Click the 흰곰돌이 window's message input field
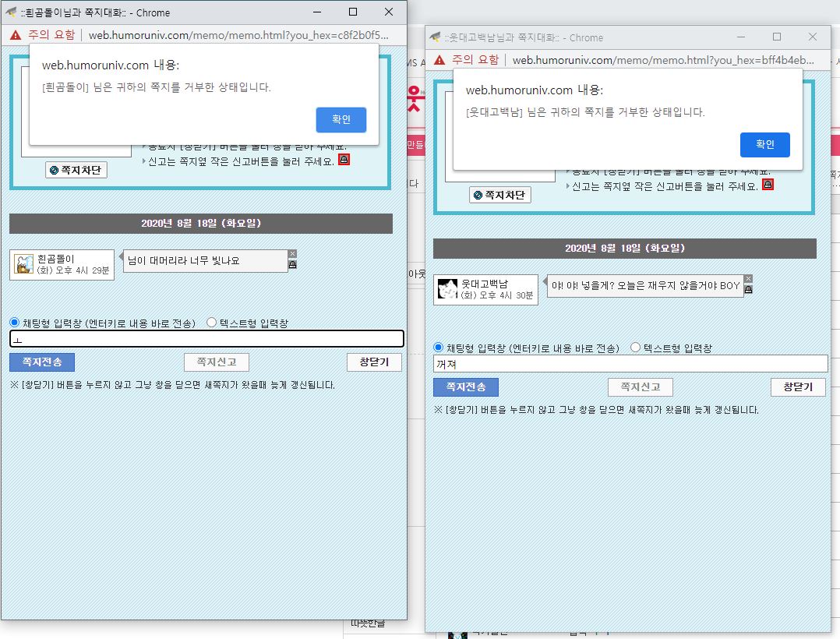The image size is (840, 639). pos(206,339)
